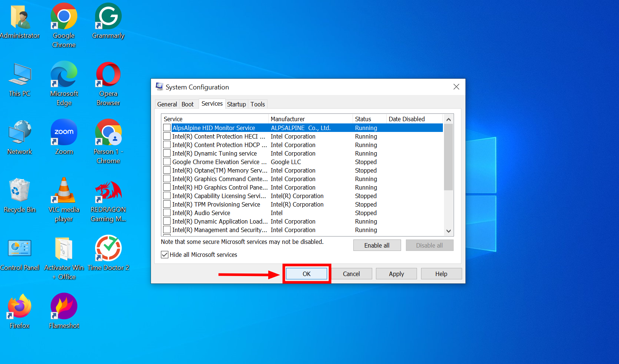Check the Intel(R) TPM Provisioning Service box
Image resolution: width=619 pixels, height=364 pixels.
(167, 204)
